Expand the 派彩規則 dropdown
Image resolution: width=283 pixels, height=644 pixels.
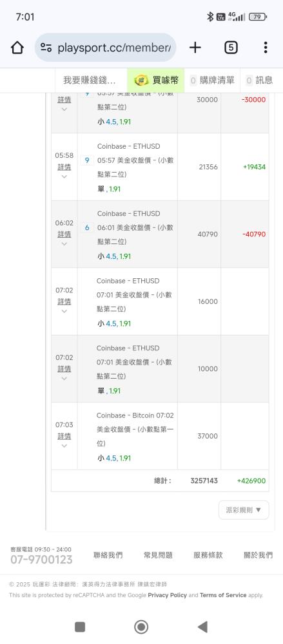[x=244, y=509]
